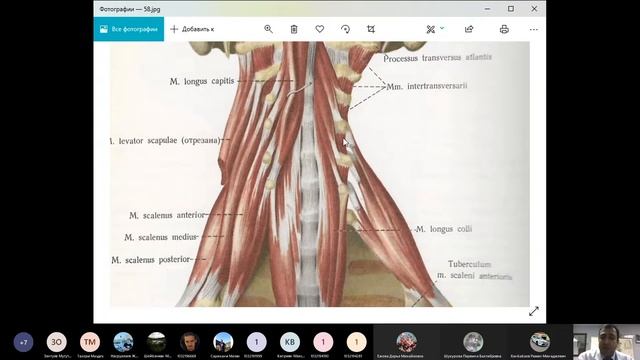Viewport: 640px width, 360px height.
Task: Share the photo via the share icon
Action: [x=469, y=29]
